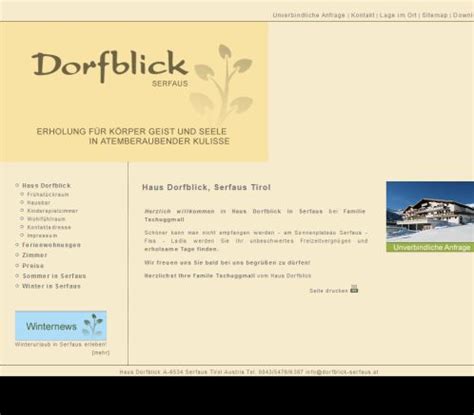Viewport: 474px width, 415px height.
Task: Click the [mehr] link under Winternews
Action: pos(100,353)
